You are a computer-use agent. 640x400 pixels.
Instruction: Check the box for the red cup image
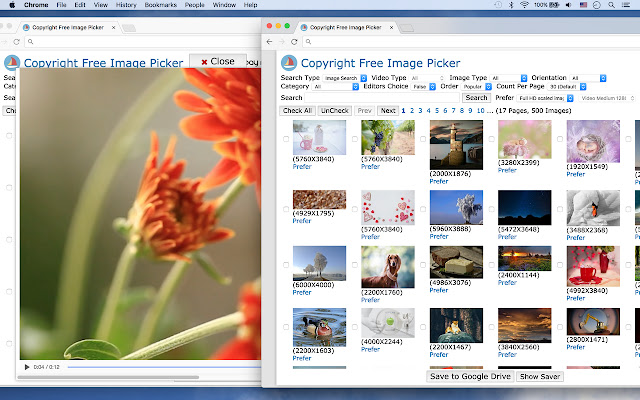[x=560, y=265]
